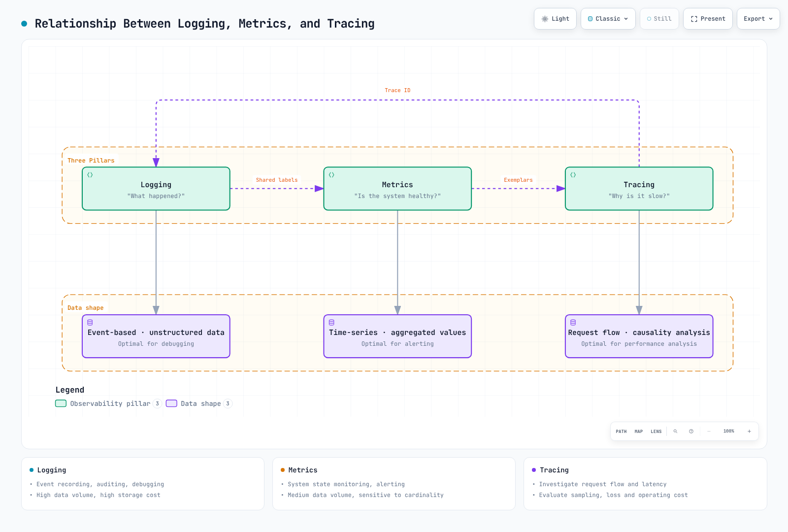Click 'Medium data volume, sensitive to cardinality' text
The width and height of the screenshot is (788, 532).
pos(365,495)
